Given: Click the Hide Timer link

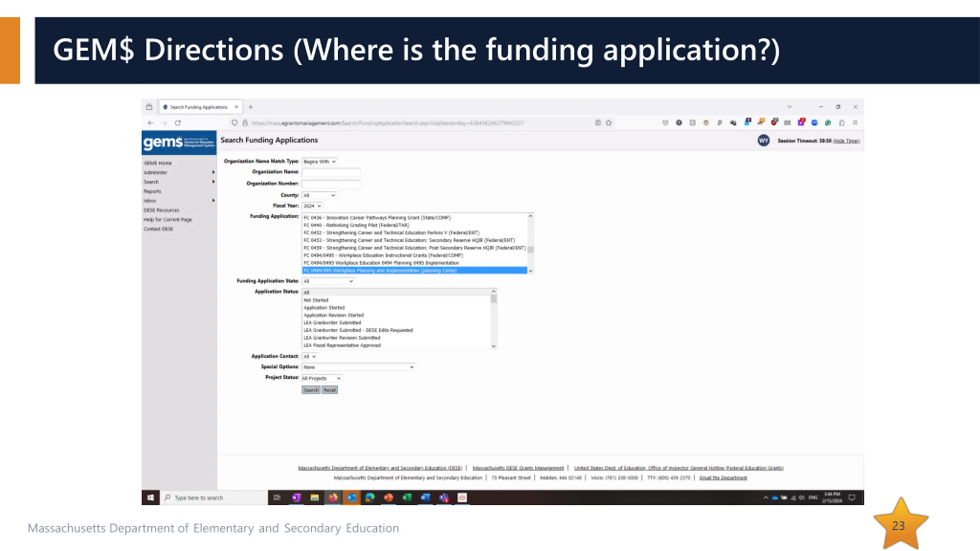Looking at the screenshot, I should click(x=846, y=141).
